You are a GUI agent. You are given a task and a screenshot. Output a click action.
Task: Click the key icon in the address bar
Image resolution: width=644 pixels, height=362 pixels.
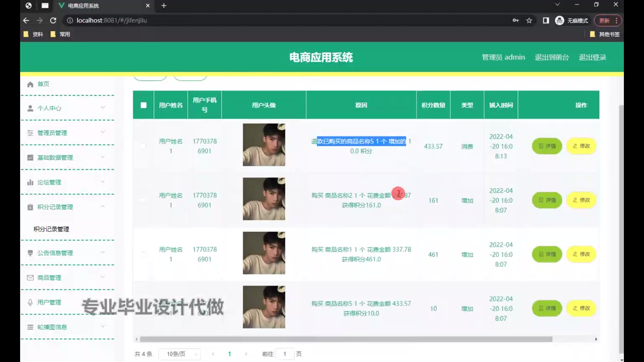[516, 20]
